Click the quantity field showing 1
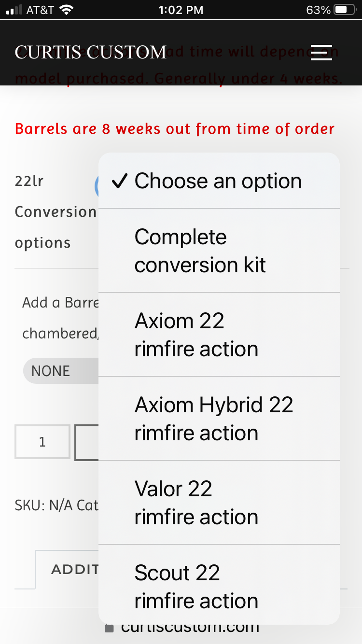 coord(42,442)
